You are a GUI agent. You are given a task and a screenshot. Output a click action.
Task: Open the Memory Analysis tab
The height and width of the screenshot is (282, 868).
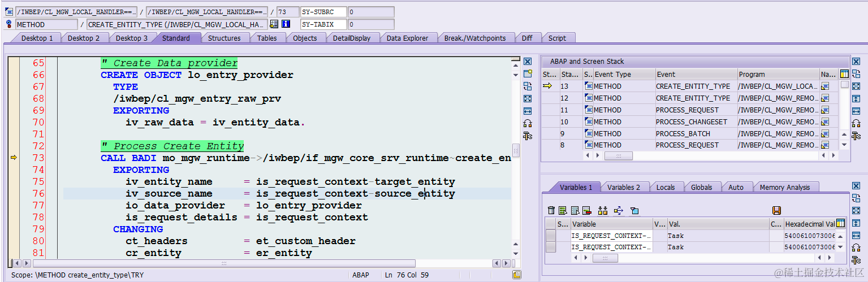784,187
